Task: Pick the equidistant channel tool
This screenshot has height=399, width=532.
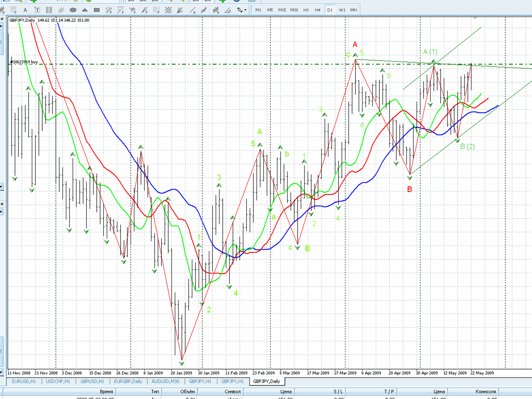Action: point(61,10)
